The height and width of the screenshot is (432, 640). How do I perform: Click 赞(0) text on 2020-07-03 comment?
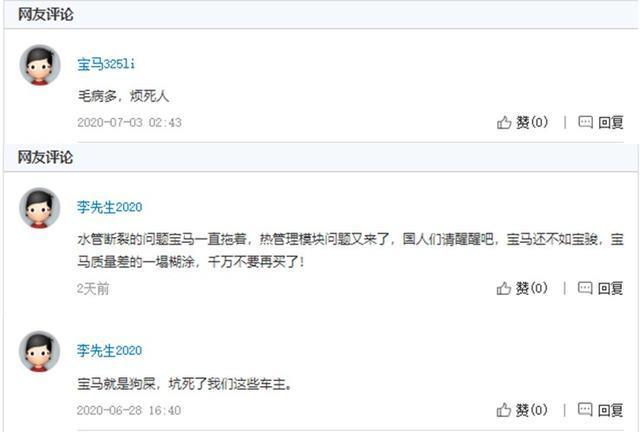pyautogui.click(x=532, y=122)
